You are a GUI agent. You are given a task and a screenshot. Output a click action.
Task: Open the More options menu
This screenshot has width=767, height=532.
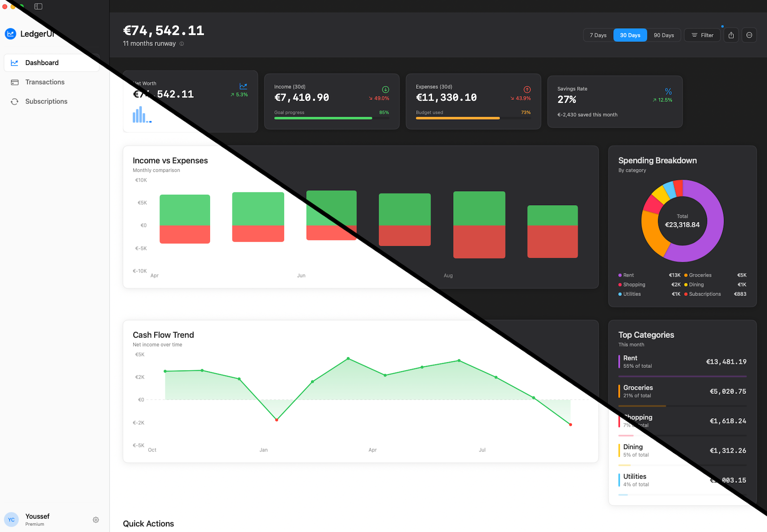click(x=749, y=35)
